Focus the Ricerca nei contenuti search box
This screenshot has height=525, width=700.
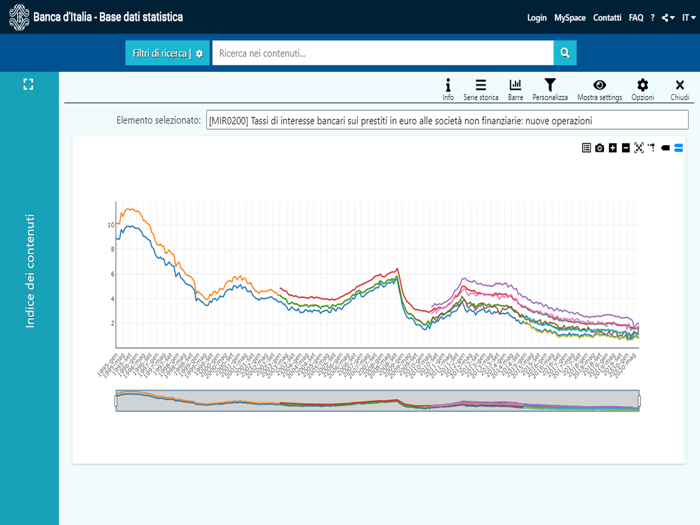(383, 53)
